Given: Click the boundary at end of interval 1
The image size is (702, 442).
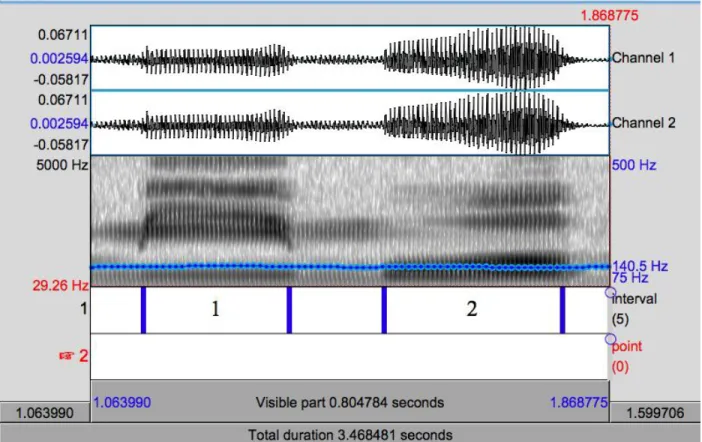Looking at the screenshot, I should (x=289, y=310).
